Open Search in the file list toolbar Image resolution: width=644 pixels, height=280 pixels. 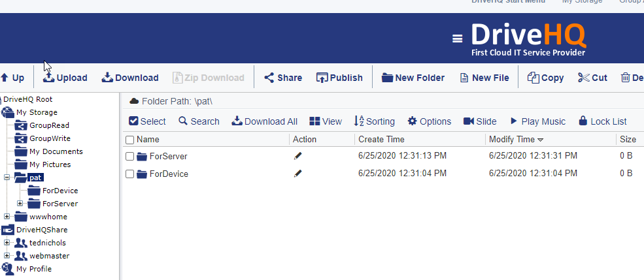tap(199, 121)
